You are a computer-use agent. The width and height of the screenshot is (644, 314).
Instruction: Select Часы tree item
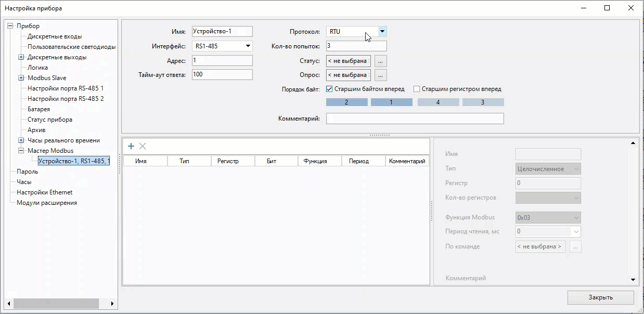click(x=24, y=182)
